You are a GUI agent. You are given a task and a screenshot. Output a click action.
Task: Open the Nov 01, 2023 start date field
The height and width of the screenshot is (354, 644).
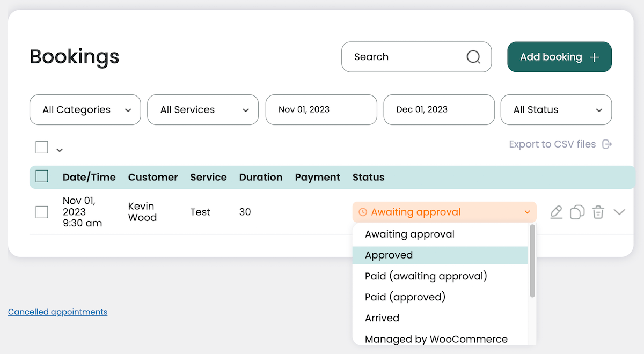(321, 110)
